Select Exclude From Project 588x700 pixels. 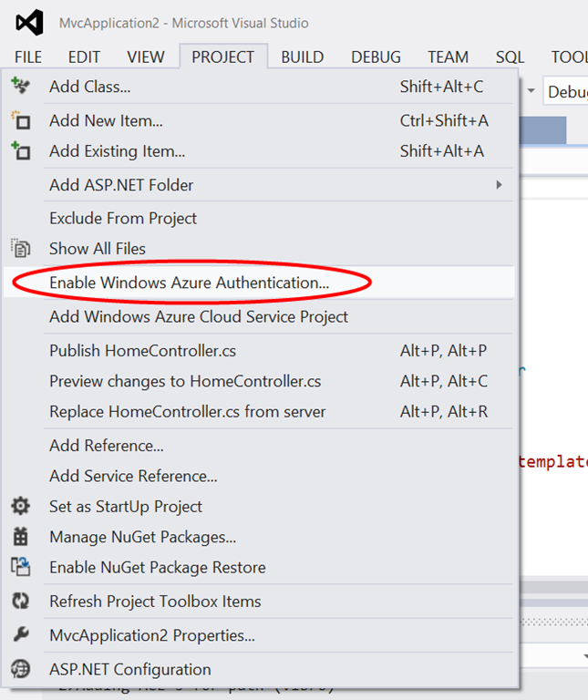pyautogui.click(x=259, y=219)
